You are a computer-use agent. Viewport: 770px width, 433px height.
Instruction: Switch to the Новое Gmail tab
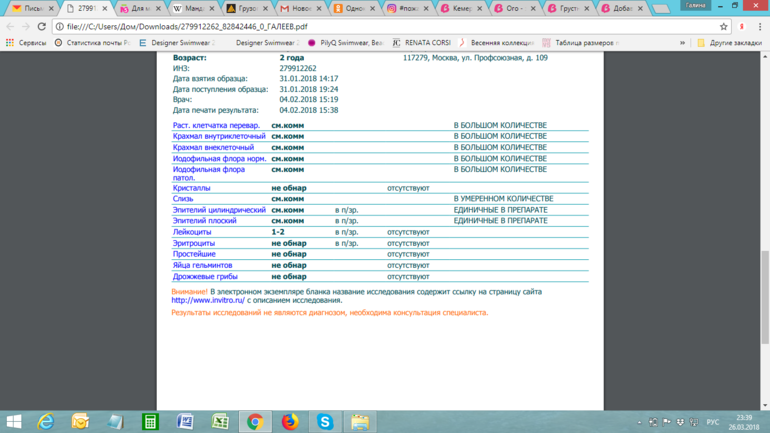pos(298,8)
